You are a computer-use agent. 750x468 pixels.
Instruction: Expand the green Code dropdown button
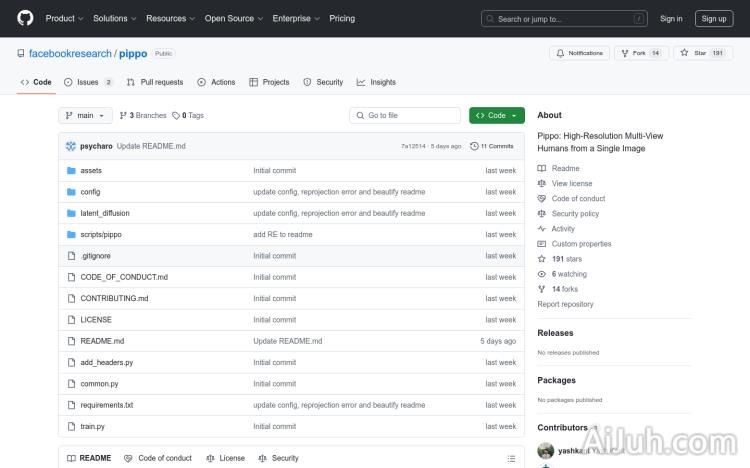497,115
